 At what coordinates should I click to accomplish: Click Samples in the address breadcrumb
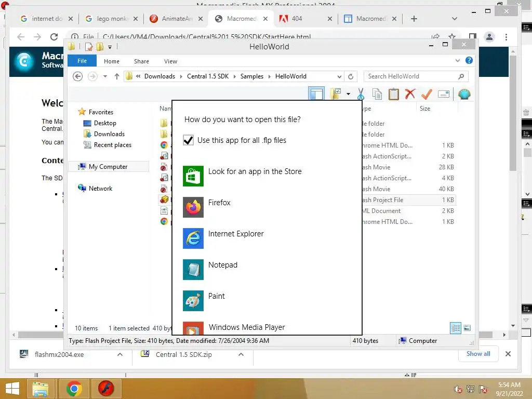coord(252,76)
